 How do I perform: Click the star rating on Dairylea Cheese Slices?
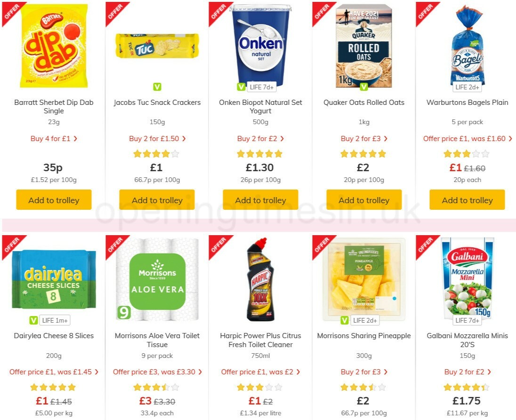[x=52, y=387]
